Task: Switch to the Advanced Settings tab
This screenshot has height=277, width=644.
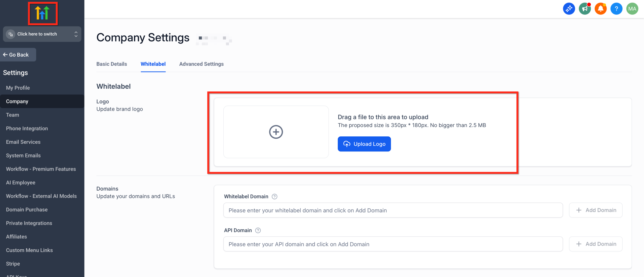Action: pos(201,64)
